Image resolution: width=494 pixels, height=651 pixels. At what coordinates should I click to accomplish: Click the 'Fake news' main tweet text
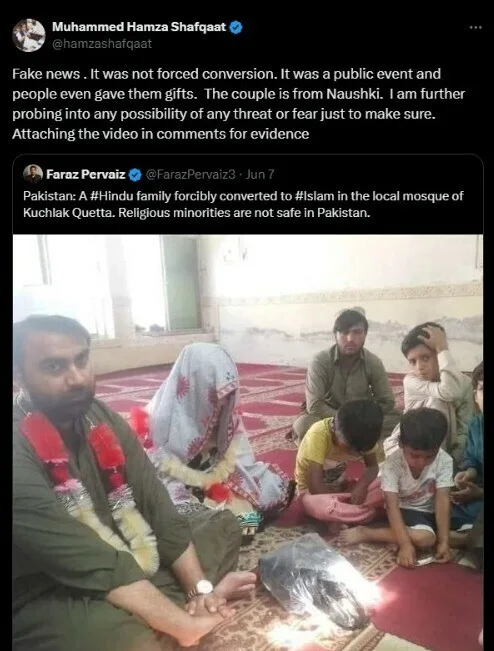pyautogui.click(x=239, y=104)
